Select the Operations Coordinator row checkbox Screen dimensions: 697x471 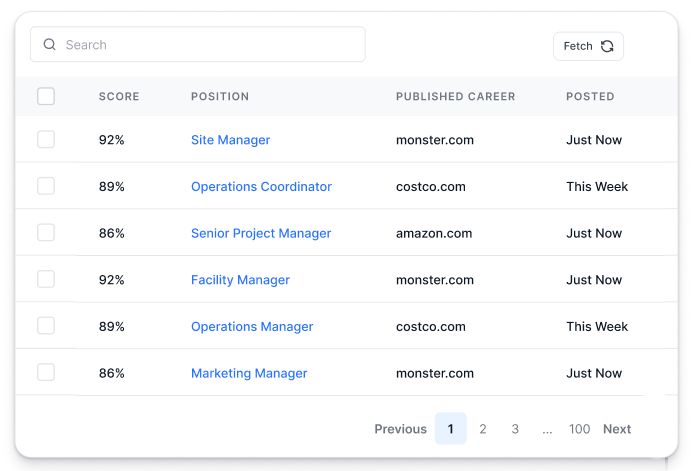(46, 186)
